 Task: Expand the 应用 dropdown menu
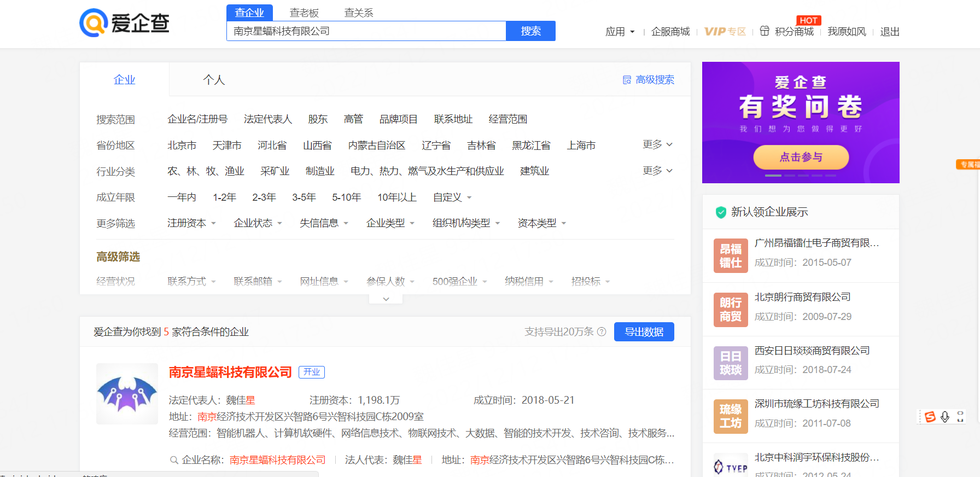tap(620, 32)
